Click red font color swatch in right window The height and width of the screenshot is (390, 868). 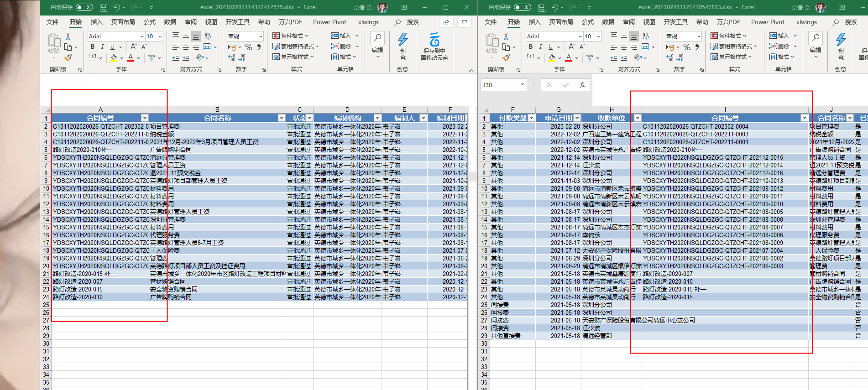coord(569,58)
